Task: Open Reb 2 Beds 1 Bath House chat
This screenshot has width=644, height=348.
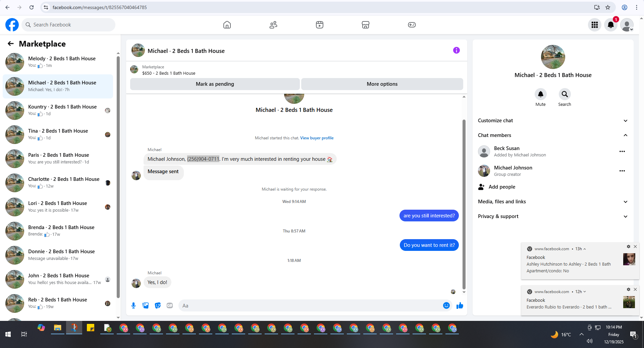Action: 58,303
